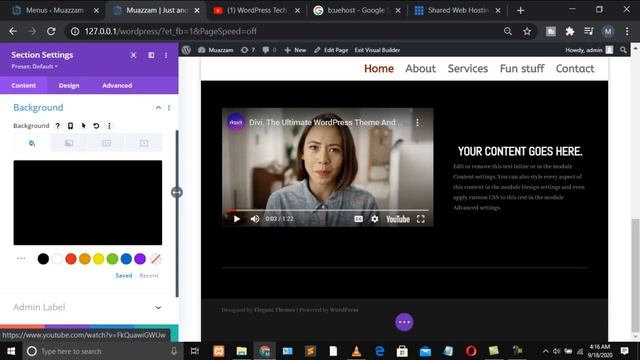The image size is (640, 360).
Task: Collapse the Background settings group
Action: 158,108
